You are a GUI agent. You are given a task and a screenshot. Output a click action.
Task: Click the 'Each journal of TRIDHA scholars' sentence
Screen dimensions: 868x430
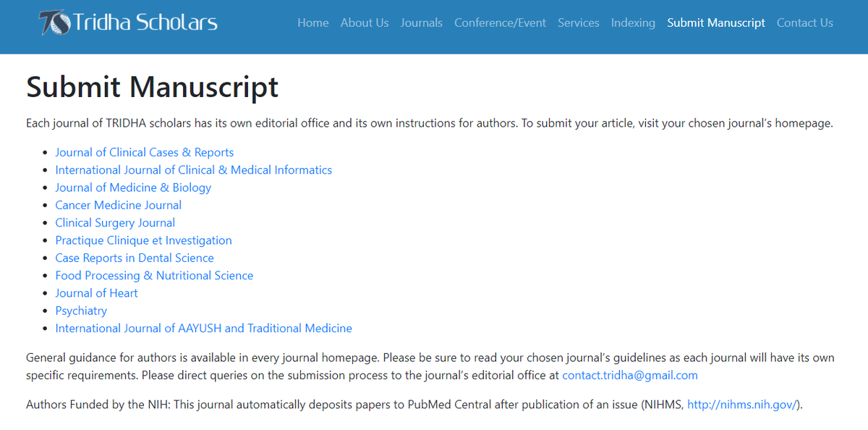click(430, 123)
